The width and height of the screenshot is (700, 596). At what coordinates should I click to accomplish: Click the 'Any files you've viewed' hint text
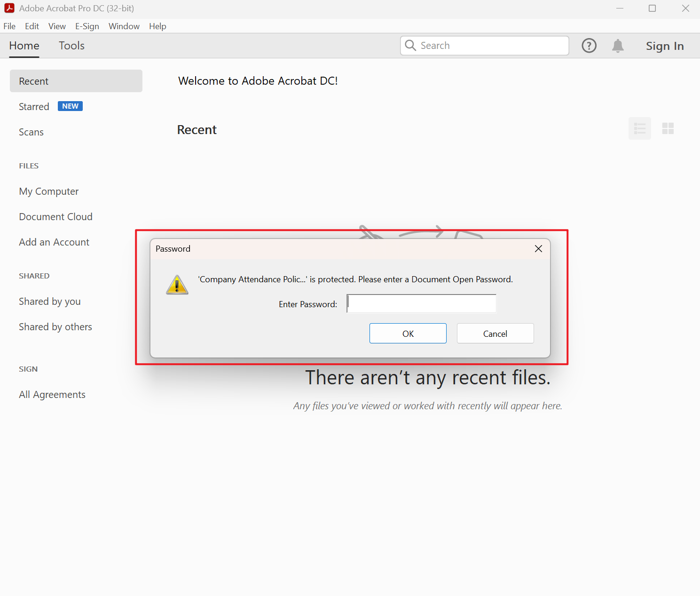click(x=428, y=406)
